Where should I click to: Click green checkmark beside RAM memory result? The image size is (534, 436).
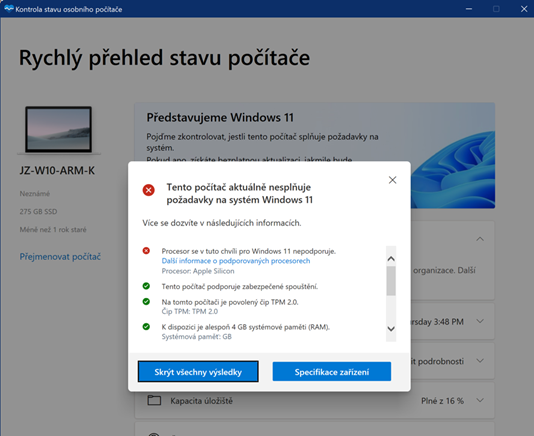(146, 327)
